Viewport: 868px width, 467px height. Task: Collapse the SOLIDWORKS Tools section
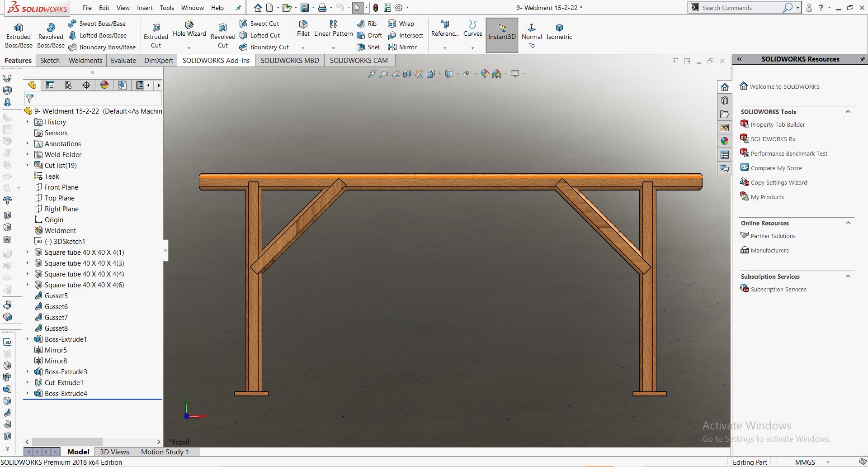pyautogui.click(x=848, y=112)
